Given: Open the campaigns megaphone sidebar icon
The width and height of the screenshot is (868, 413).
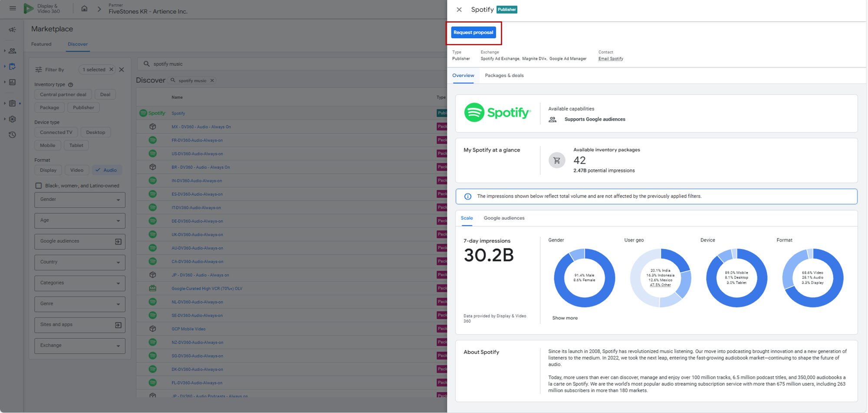Looking at the screenshot, I should 13,30.
